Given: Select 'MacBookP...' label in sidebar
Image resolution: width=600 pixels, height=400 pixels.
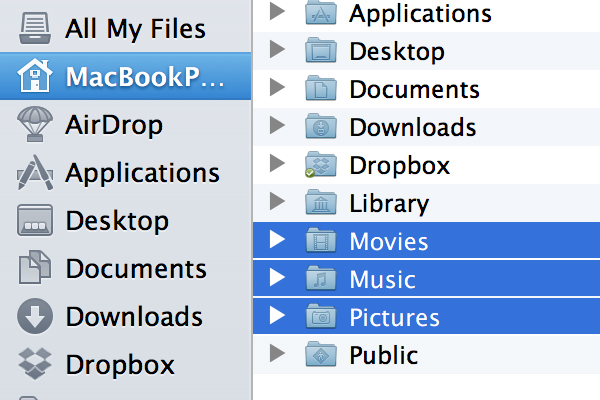Looking at the screenshot, I should (145, 77).
